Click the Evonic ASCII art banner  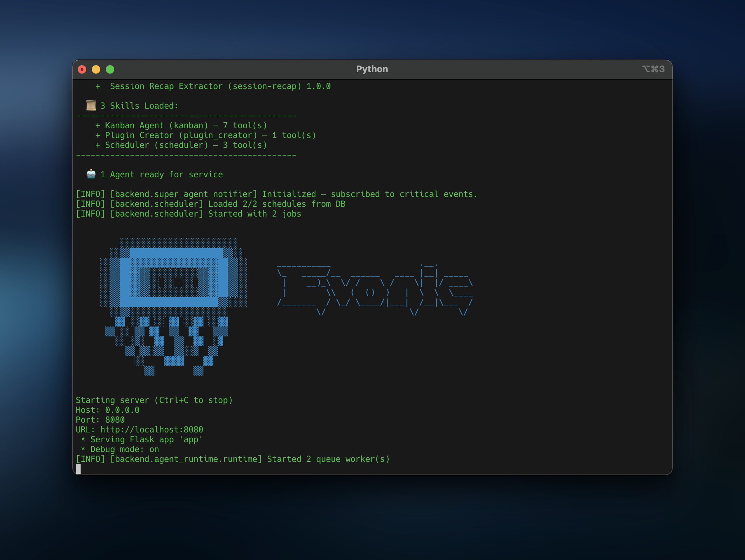[x=375, y=290]
